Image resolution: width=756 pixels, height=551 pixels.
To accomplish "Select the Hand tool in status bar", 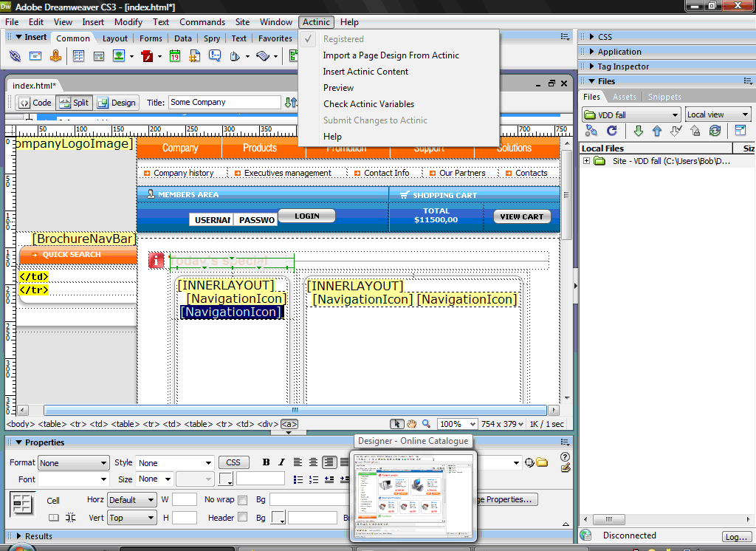I will (x=412, y=424).
